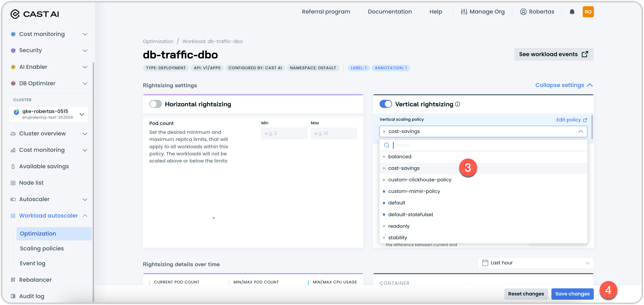Viewport: 644px width, 305px height.
Task: Click the DB Optimizer icon in sidebar
Action: click(x=13, y=83)
